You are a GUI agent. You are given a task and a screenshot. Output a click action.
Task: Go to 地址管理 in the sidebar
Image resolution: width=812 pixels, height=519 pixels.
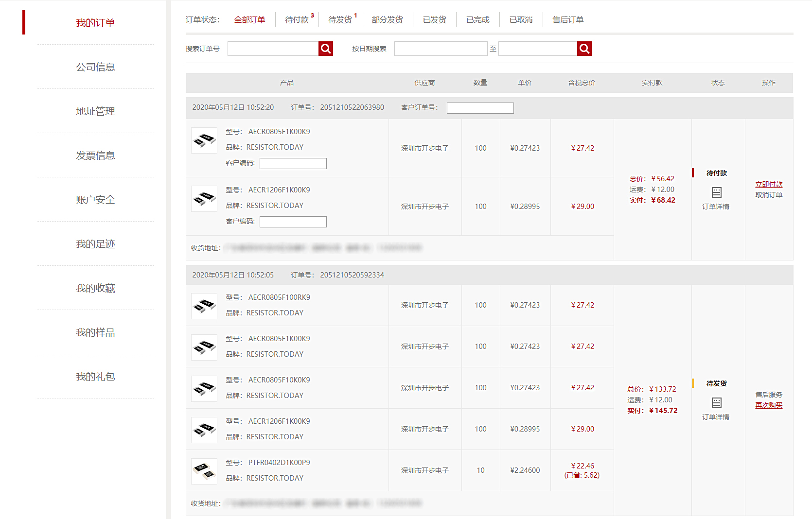[x=95, y=111]
